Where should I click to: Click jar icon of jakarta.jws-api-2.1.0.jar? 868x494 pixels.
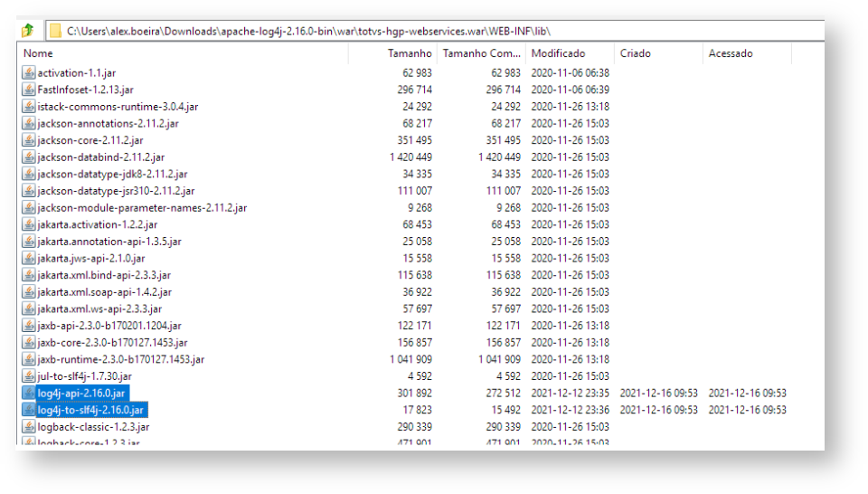(29, 258)
